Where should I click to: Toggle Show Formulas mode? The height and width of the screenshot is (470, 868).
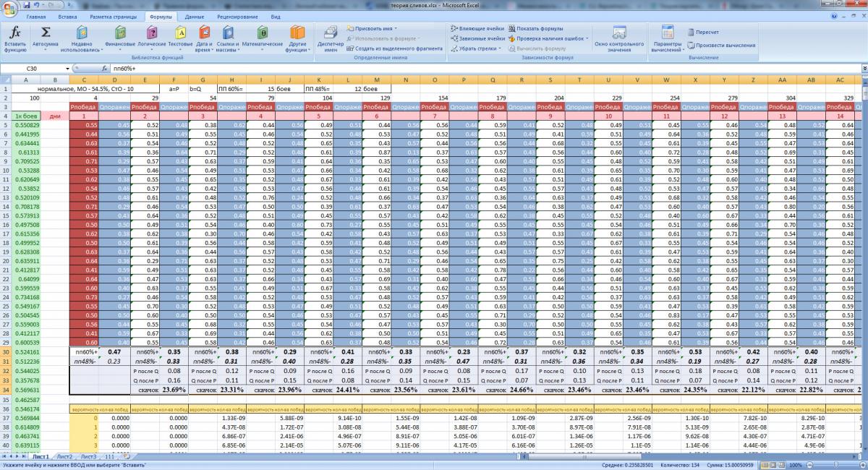pyautogui.click(x=539, y=28)
